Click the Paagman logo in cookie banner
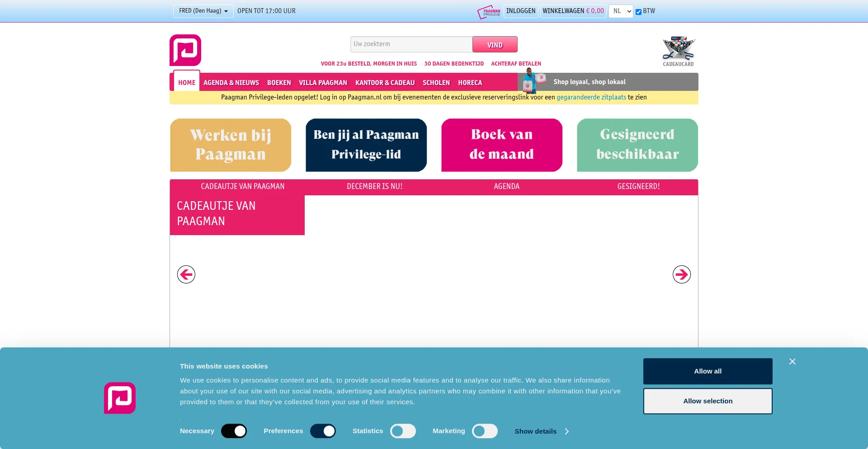 coord(120,398)
